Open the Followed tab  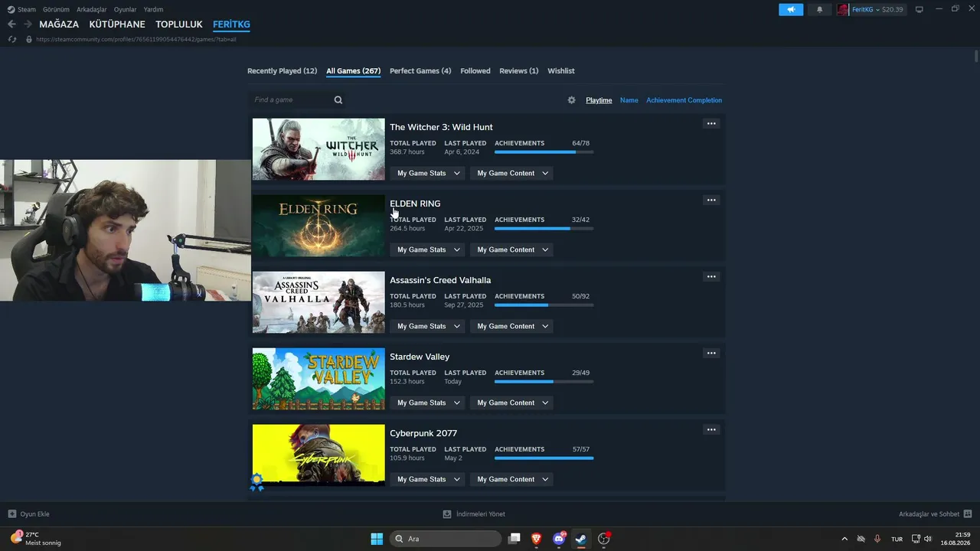coord(475,71)
